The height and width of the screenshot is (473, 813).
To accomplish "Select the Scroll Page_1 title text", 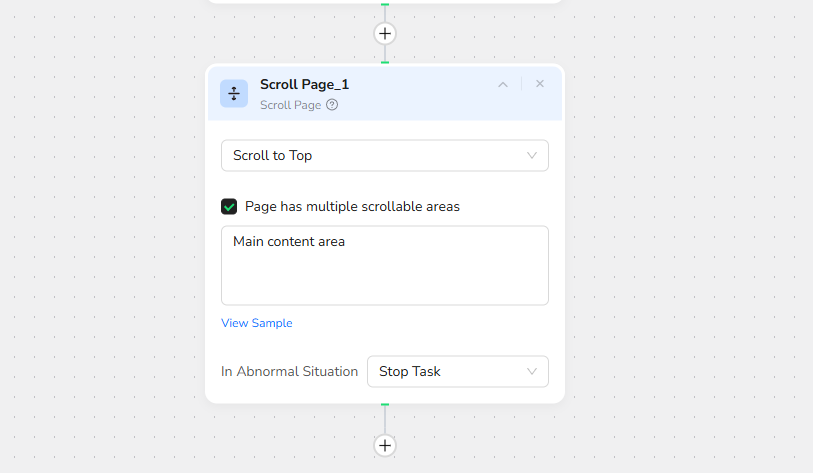I will click(304, 85).
